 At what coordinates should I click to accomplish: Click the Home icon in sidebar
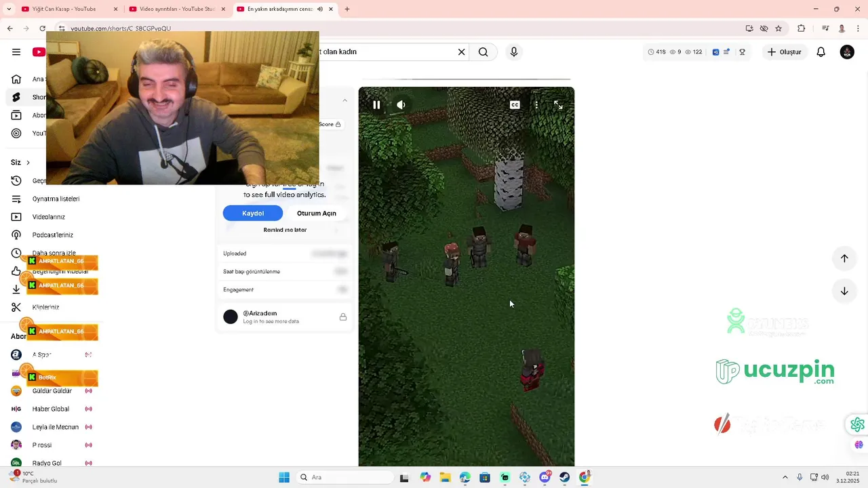16,79
